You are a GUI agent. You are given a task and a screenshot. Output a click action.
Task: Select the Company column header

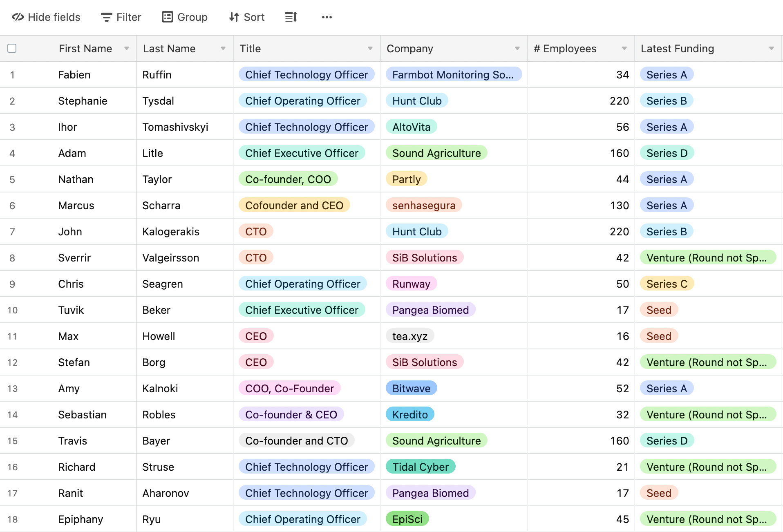454,49
